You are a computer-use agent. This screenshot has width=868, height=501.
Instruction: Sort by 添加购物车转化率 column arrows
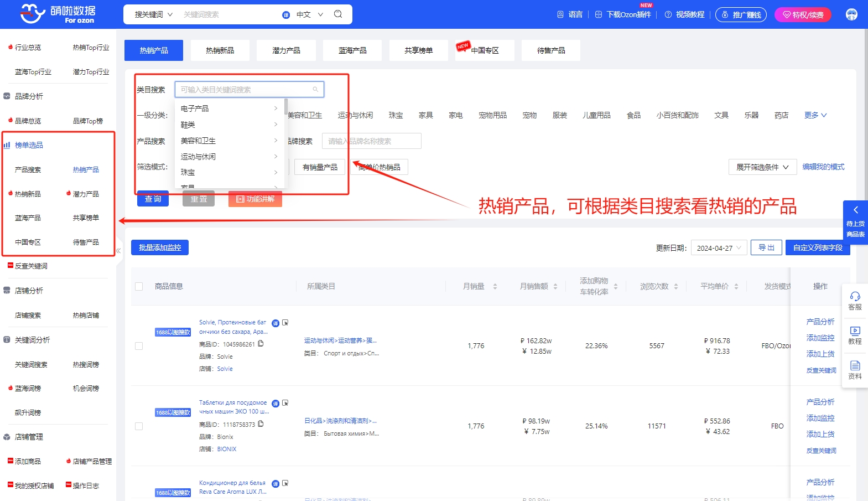point(616,286)
